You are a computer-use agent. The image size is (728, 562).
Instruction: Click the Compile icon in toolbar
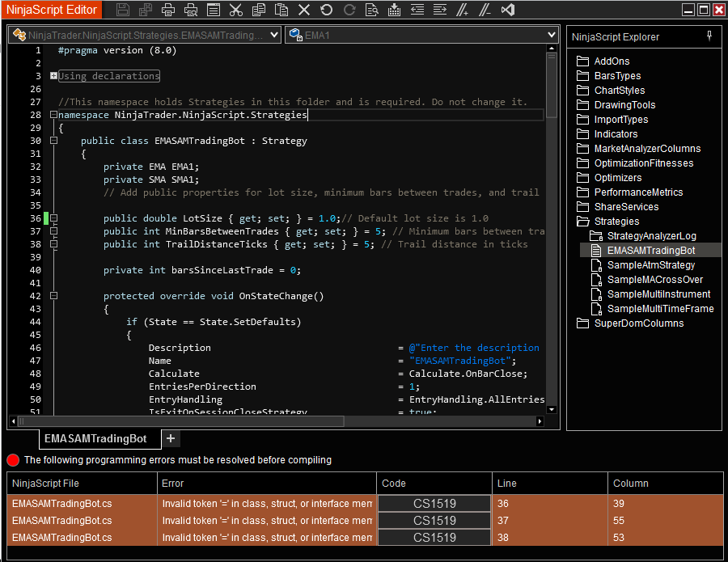coord(394,11)
